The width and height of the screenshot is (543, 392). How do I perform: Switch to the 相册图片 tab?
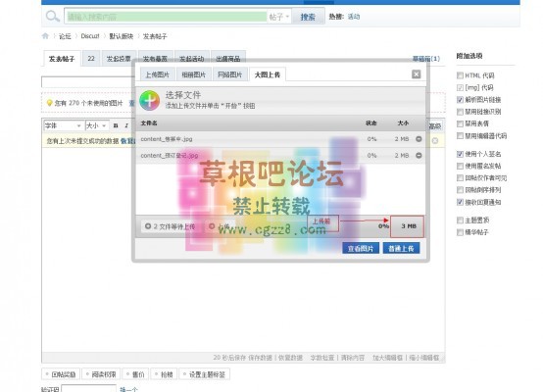click(x=194, y=74)
